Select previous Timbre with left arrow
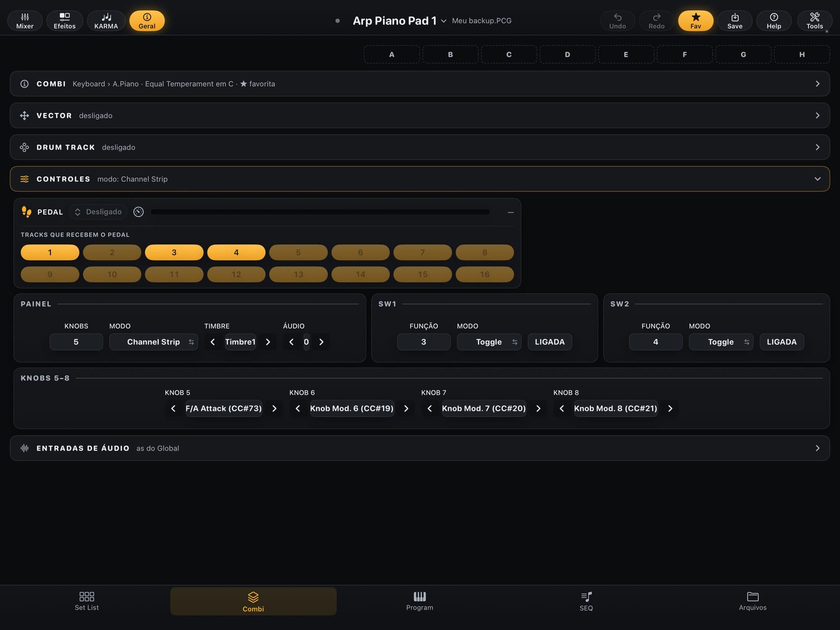 pyautogui.click(x=213, y=342)
